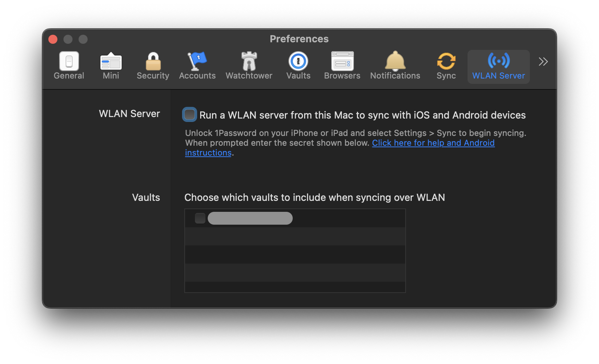Image resolution: width=599 pixels, height=364 pixels.
Task: Select the Vaults keyhole icon
Action: tap(298, 61)
